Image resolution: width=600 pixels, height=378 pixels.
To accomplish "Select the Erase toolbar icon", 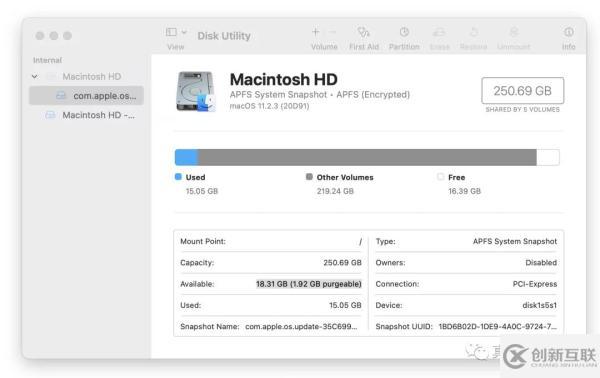I will (x=439, y=32).
